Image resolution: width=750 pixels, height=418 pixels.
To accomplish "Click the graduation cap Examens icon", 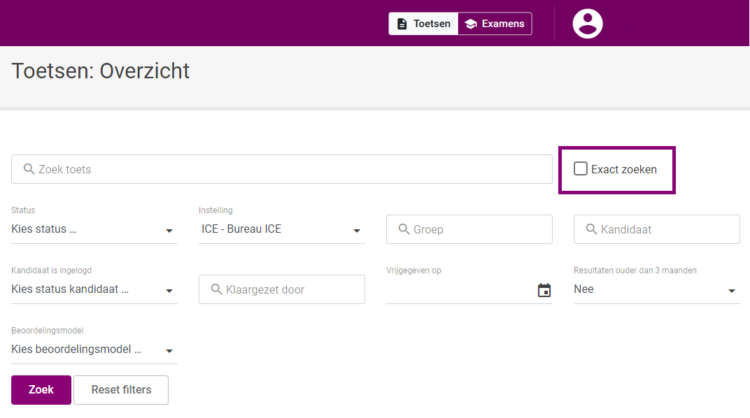I will (471, 24).
